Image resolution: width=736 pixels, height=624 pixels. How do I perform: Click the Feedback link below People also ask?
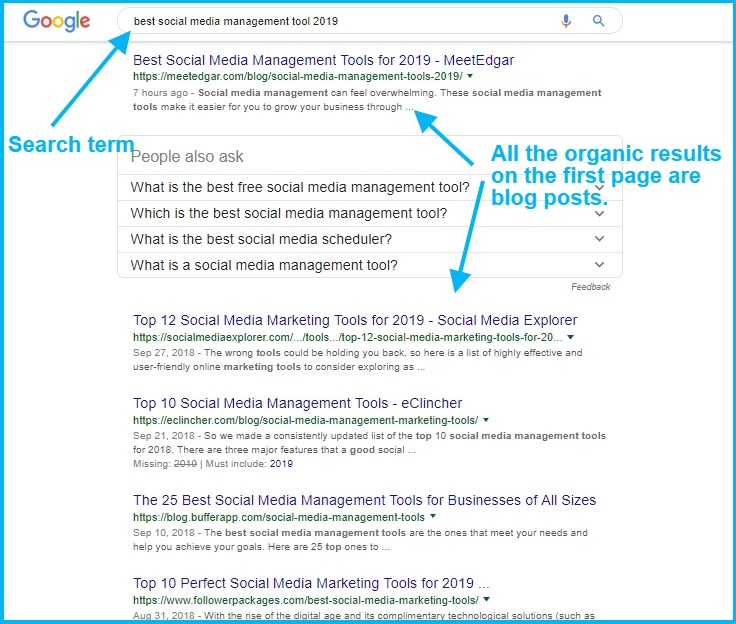point(590,287)
